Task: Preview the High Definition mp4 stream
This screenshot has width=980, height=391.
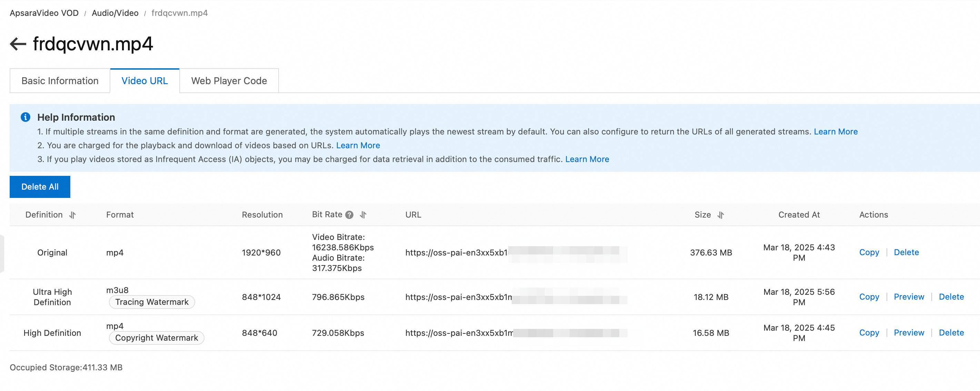Action: click(x=909, y=332)
